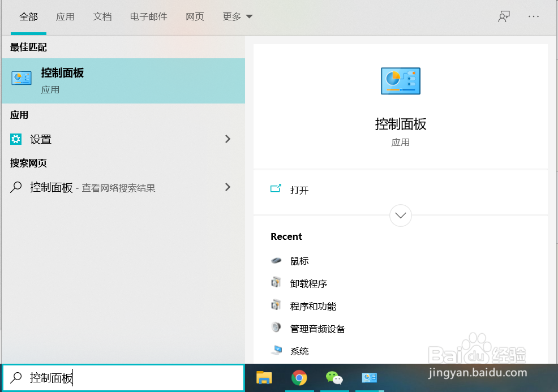Screen dimensions: 558x392
Task: Open the 设置 app result
Action: click(x=123, y=139)
